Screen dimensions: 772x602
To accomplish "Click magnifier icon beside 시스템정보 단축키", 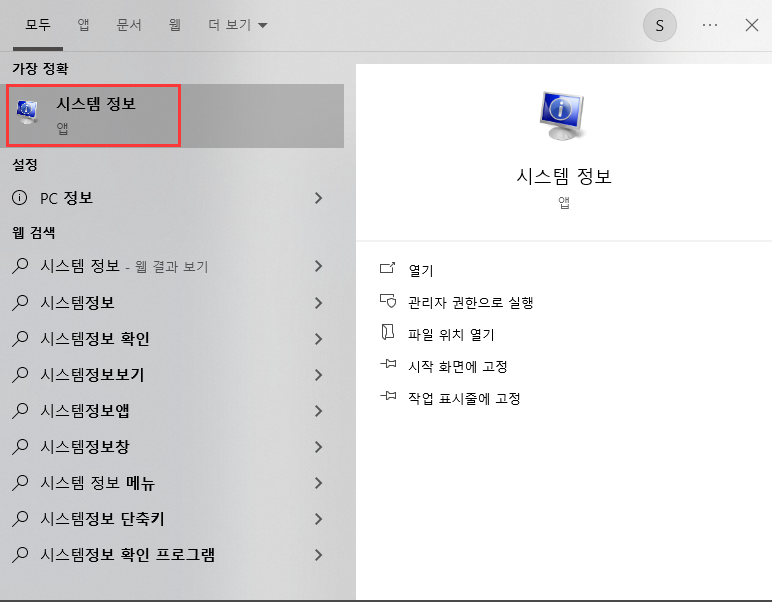I will point(20,518).
